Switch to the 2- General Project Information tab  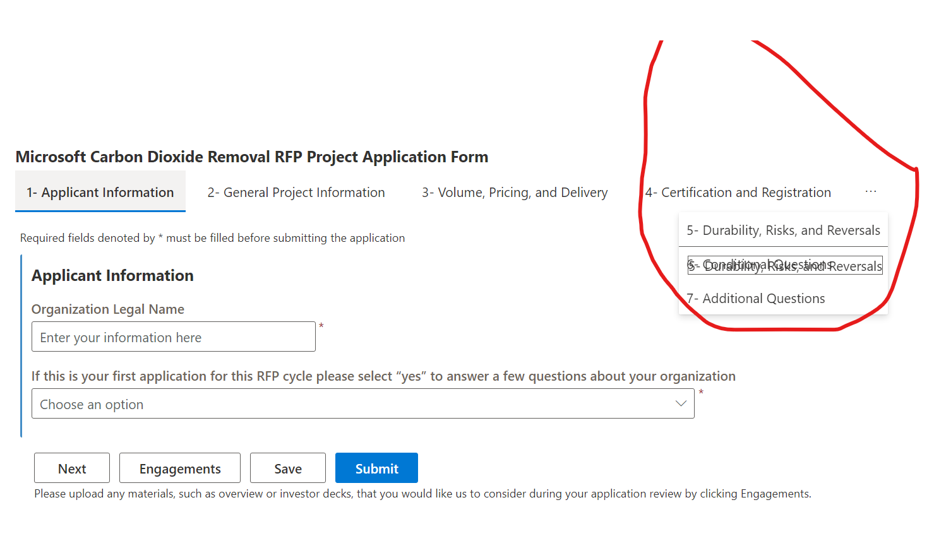(x=296, y=192)
